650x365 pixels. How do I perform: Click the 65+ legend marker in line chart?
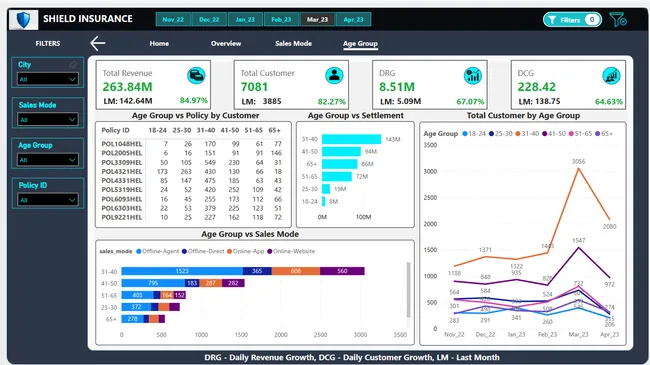pos(597,134)
